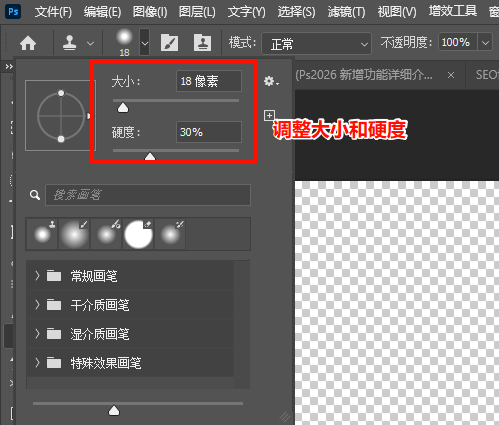The width and height of the screenshot is (499, 425).
Task: Toggle the brush preset picker dropdown arrow
Action: pyautogui.click(x=144, y=42)
